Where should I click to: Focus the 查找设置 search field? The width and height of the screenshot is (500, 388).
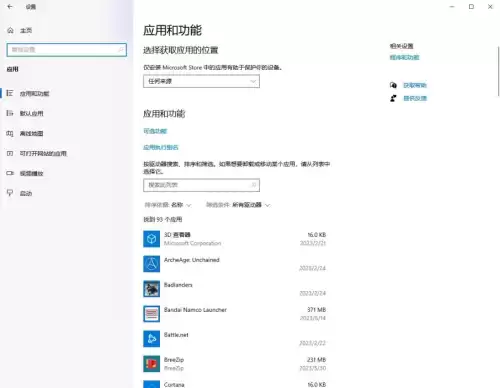point(66,50)
